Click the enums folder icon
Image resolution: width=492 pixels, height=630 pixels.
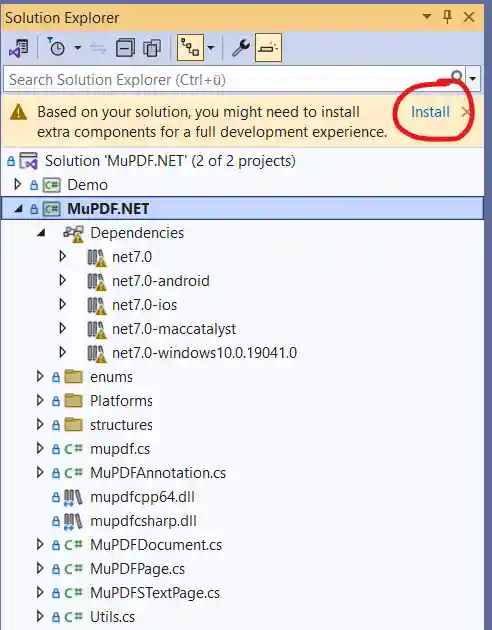click(73, 377)
